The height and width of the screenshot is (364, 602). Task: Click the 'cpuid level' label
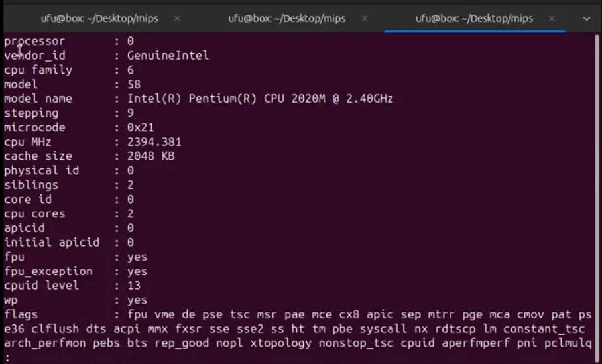(42, 286)
